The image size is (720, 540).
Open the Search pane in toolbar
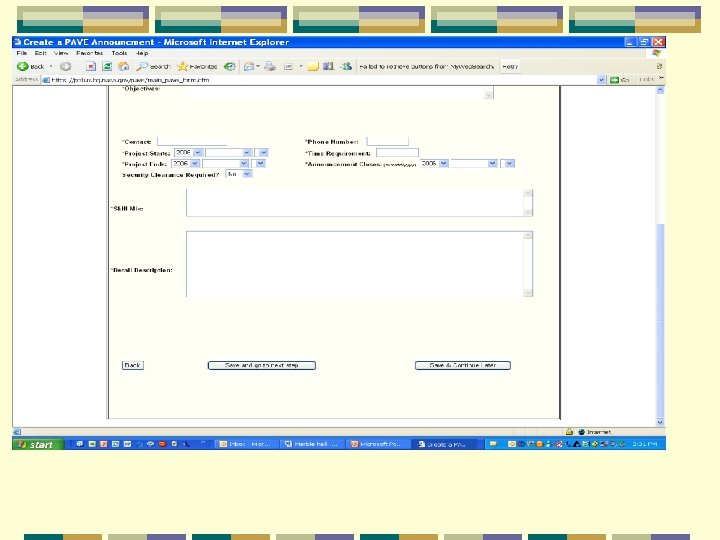[153, 67]
